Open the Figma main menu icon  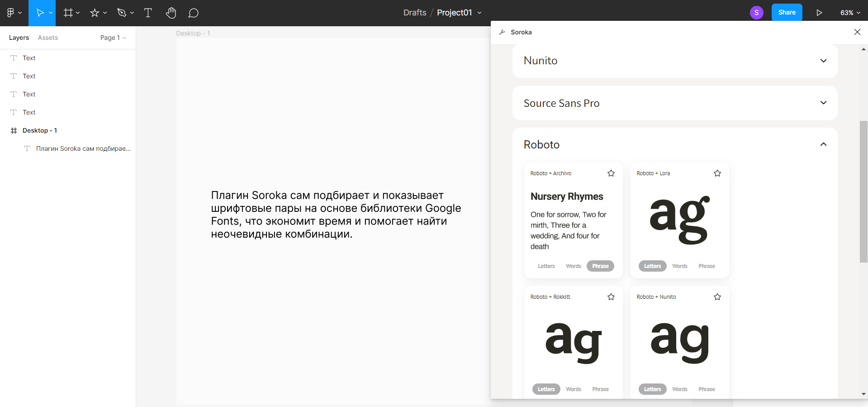pyautogui.click(x=10, y=13)
